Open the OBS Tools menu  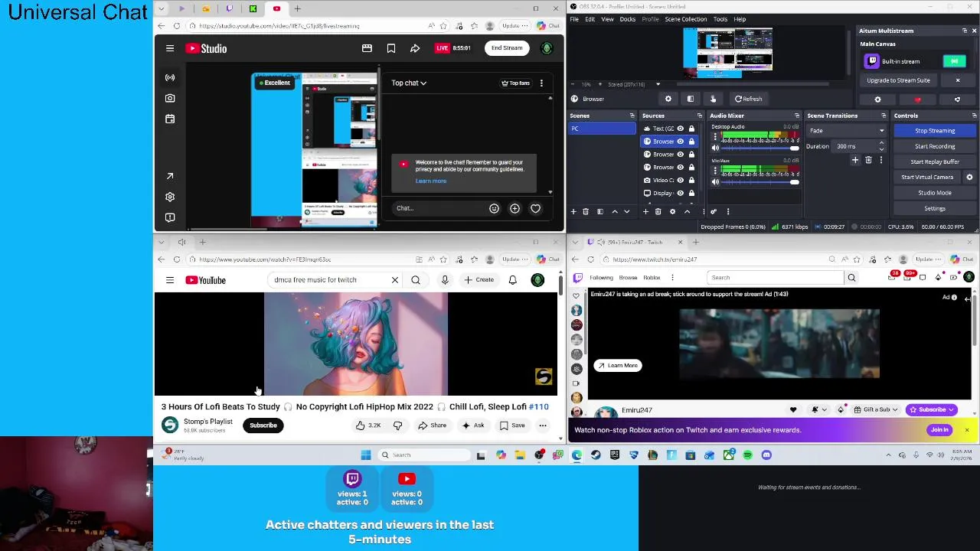pyautogui.click(x=720, y=19)
